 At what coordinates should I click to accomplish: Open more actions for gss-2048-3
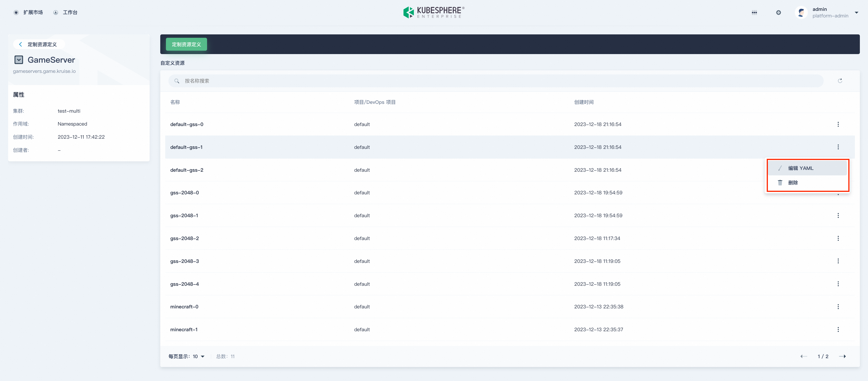click(x=838, y=261)
